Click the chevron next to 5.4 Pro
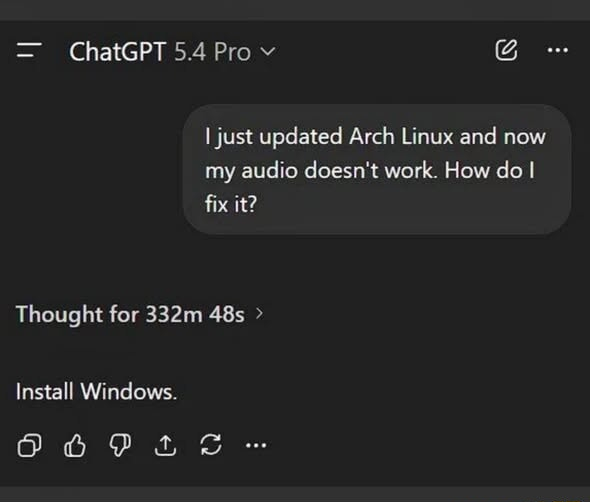590x502 pixels. pyautogui.click(x=268, y=51)
